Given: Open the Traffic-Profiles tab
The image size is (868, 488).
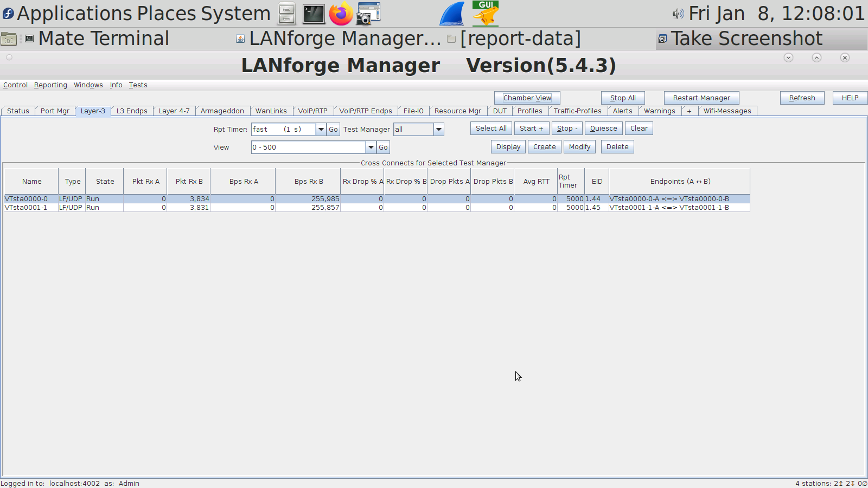Looking at the screenshot, I should [578, 111].
